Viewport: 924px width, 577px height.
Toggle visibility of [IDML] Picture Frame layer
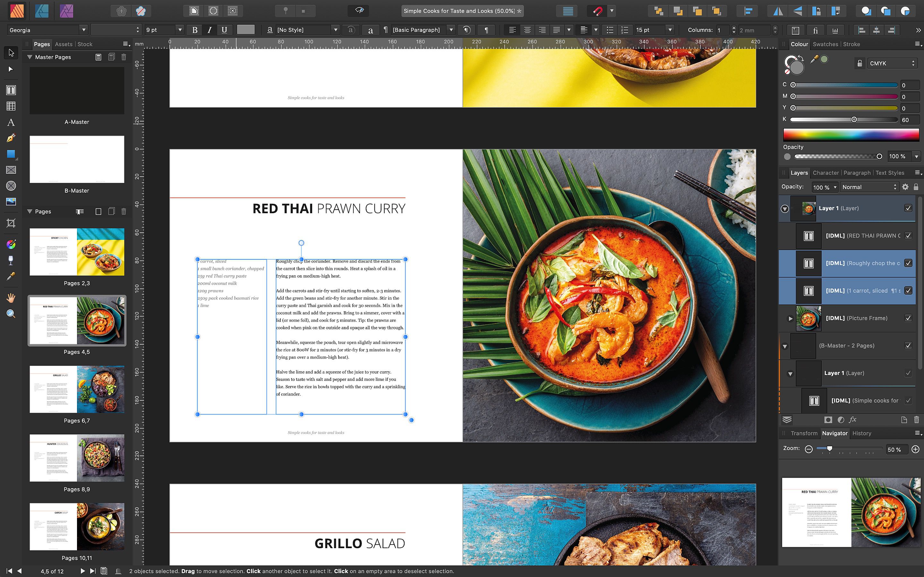pos(907,318)
